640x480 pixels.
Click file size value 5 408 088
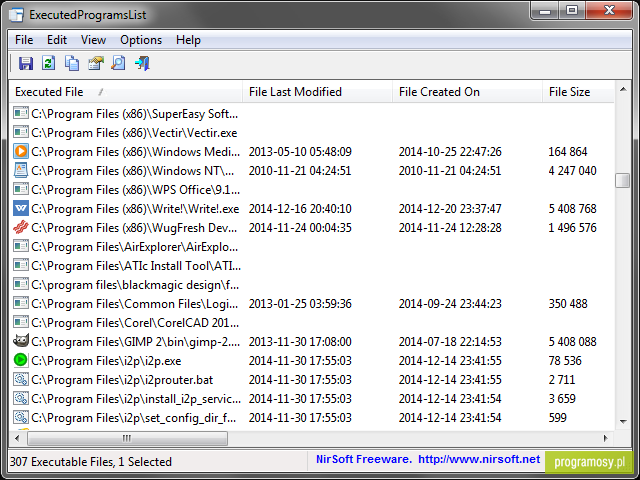click(572, 342)
